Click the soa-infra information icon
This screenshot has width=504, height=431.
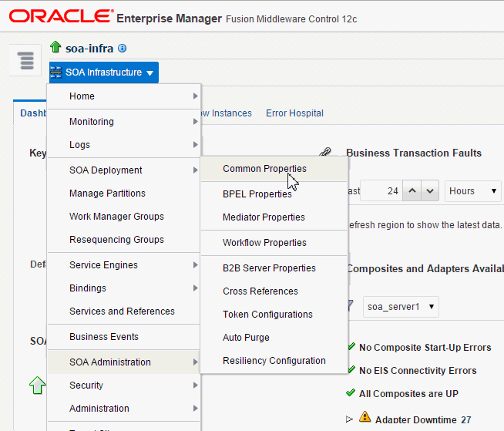tap(123, 49)
